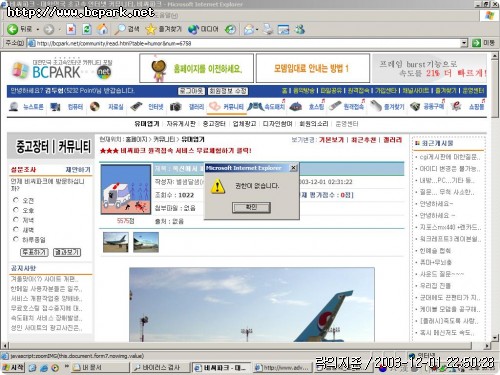The height and width of the screenshot is (375, 500).
Task: Select the 저녁 radio option in survey
Action: (x=16, y=219)
